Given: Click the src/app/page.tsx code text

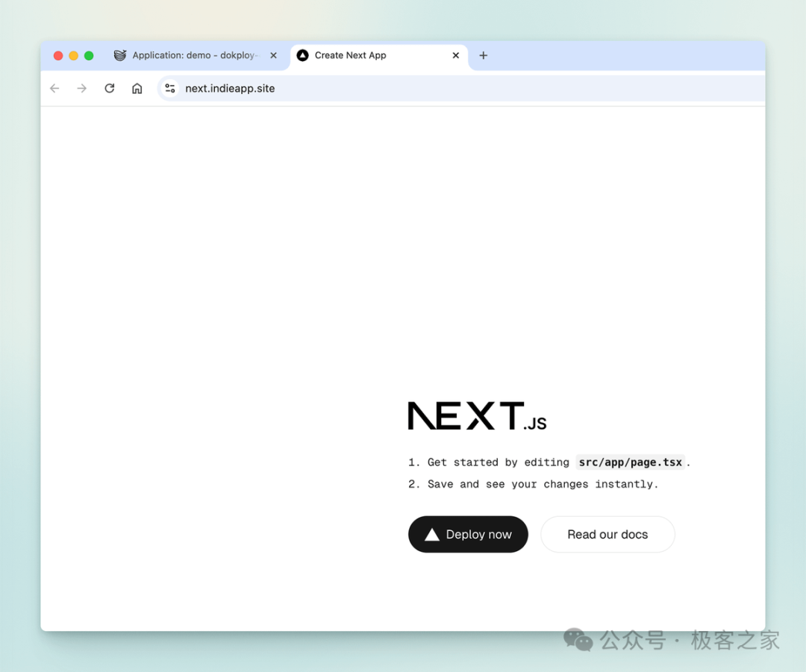Looking at the screenshot, I should [630, 462].
